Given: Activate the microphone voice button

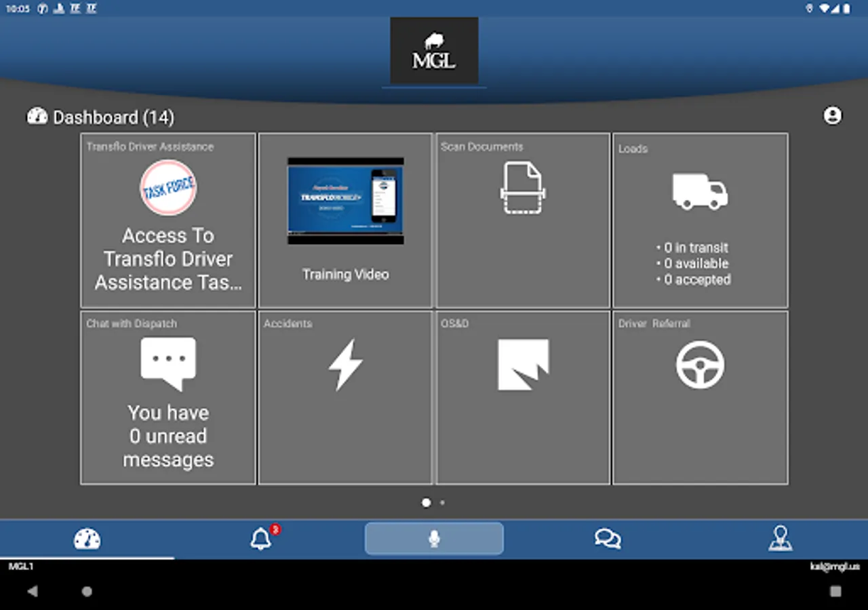Looking at the screenshot, I should coord(434,539).
